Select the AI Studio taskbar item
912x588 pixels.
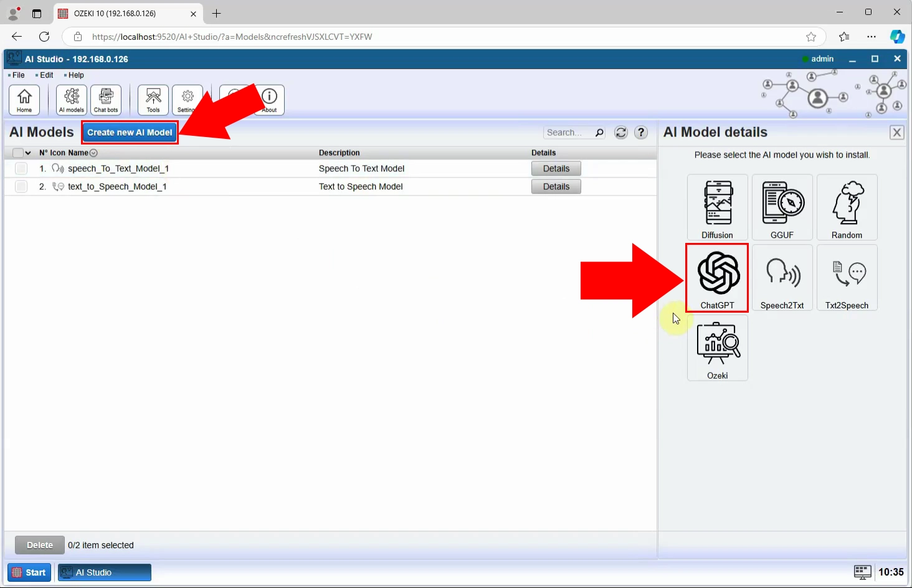(105, 572)
